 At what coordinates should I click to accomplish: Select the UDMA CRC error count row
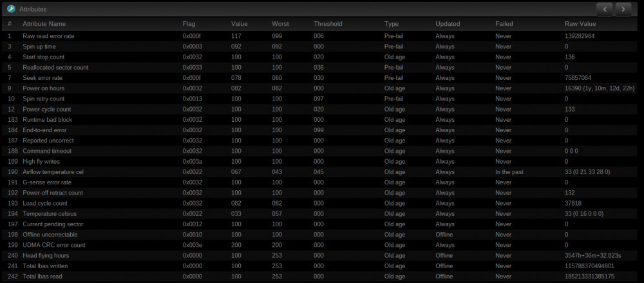[x=319, y=245]
